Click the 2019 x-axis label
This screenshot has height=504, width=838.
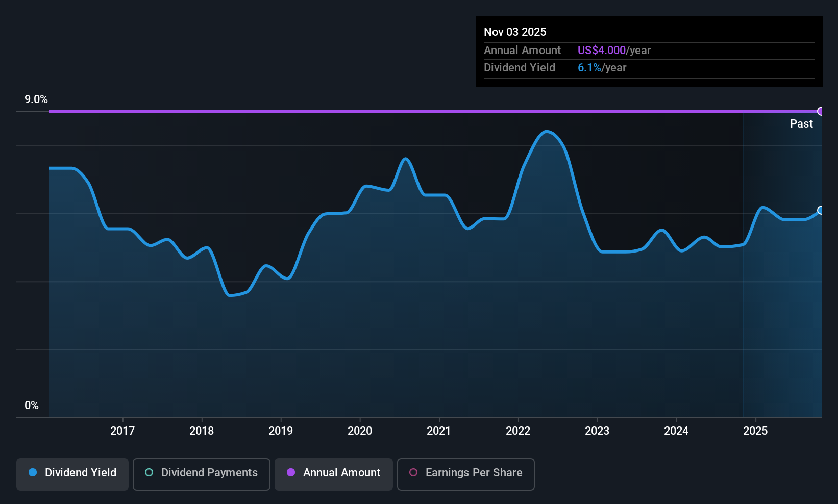coord(281,431)
